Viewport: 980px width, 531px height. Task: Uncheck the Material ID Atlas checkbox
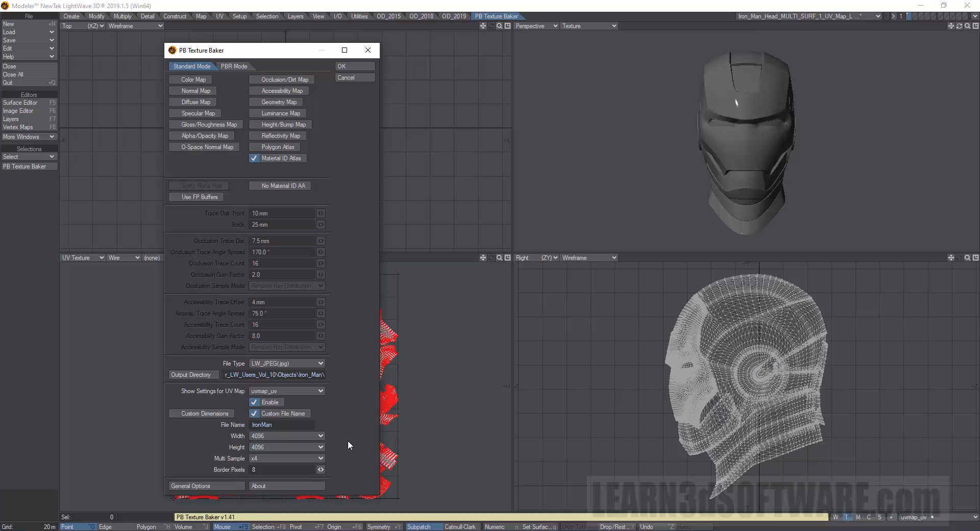coord(254,158)
